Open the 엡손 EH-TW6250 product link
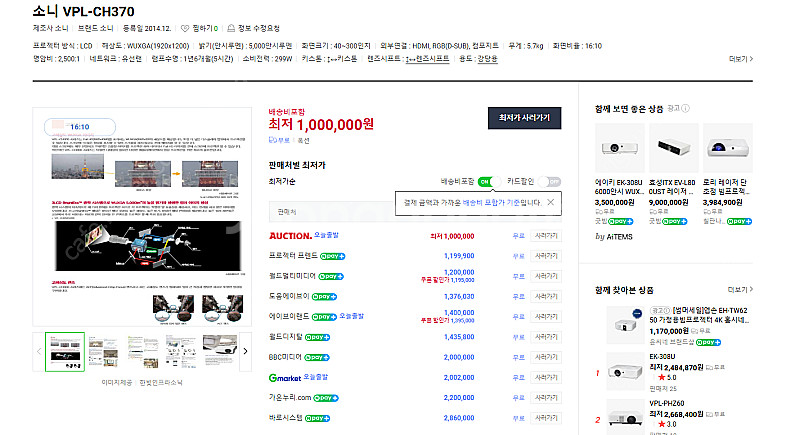 (x=699, y=315)
